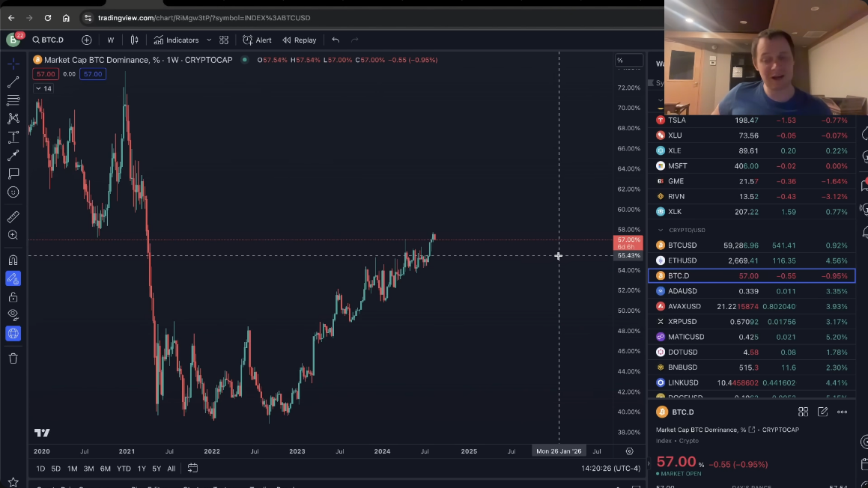Select the 1M time range
This screenshot has width=868, height=488.
(x=72, y=469)
